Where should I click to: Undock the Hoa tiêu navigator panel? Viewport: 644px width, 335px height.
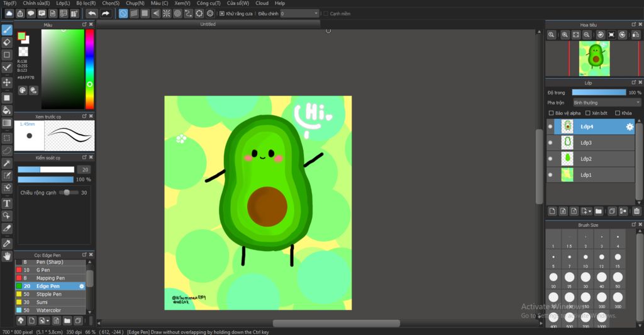coord(633,25)
